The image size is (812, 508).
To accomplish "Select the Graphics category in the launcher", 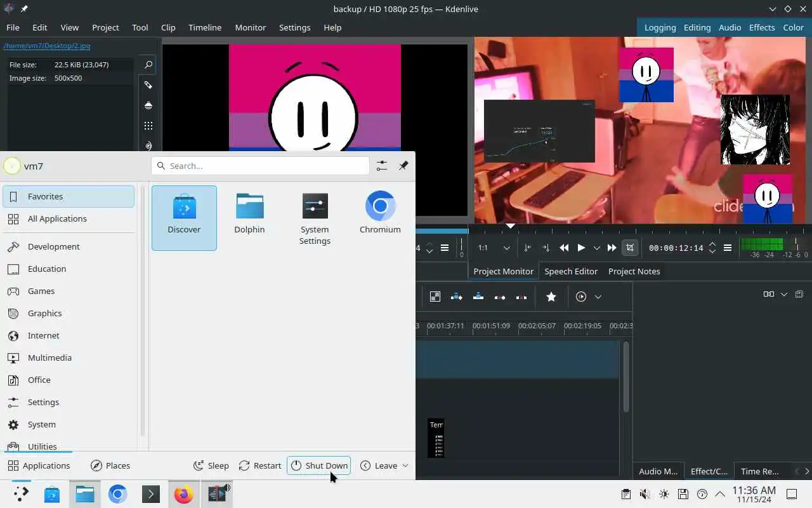I will click(x=69, y=313).
